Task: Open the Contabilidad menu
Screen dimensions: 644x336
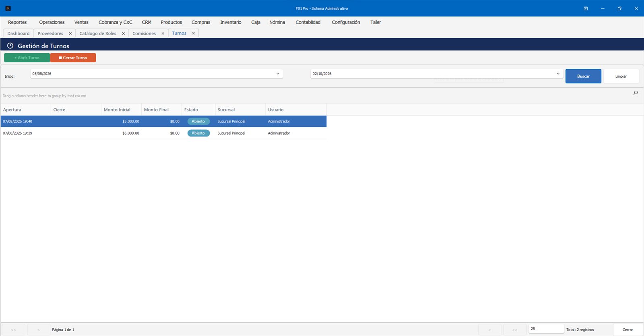Action: point(308,22)
